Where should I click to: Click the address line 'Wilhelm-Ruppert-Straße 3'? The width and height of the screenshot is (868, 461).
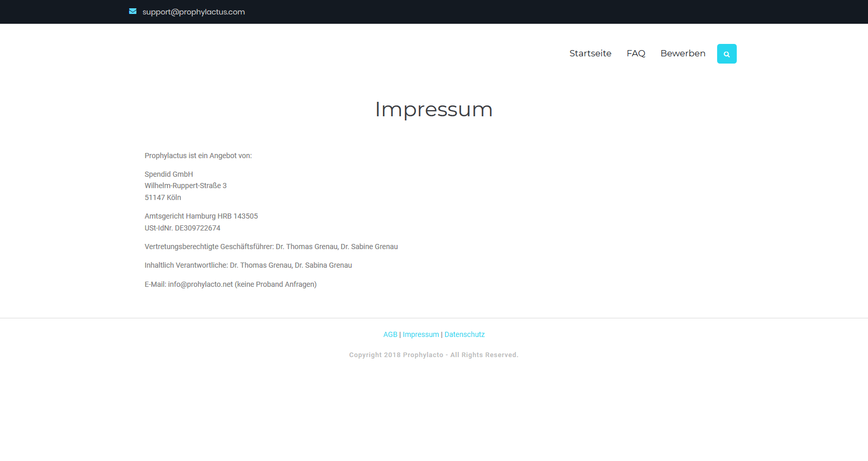coord(185,186)
